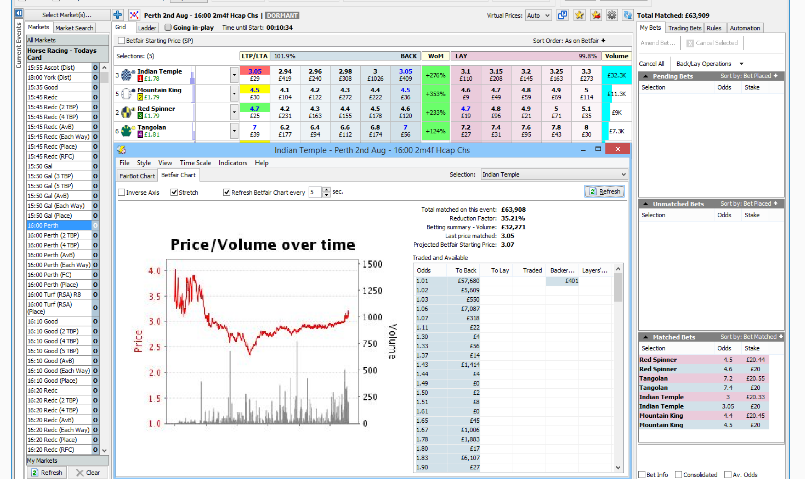Click the info icon for 16:00 Perth market
The width and height of the screenshot is (805, 479).
95,225
